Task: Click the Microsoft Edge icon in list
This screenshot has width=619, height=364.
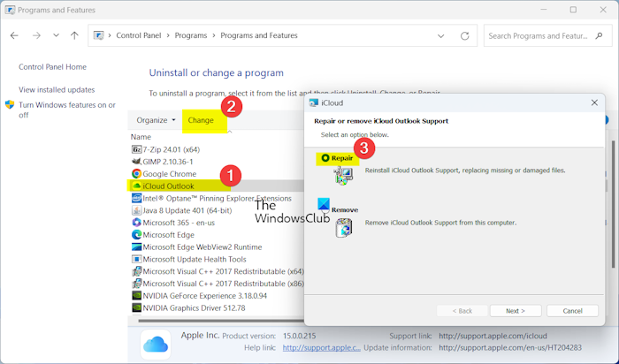Action: [x=136, y=235]
